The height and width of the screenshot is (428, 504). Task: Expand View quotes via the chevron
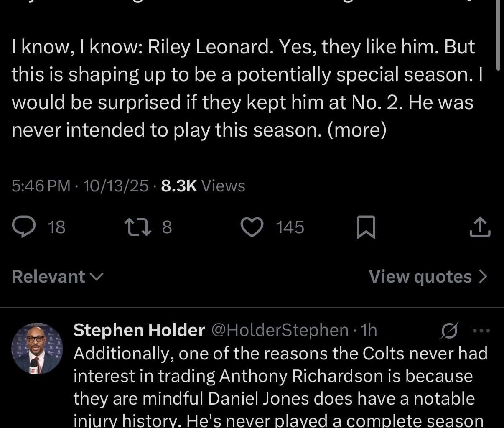[x=484, y=276]
